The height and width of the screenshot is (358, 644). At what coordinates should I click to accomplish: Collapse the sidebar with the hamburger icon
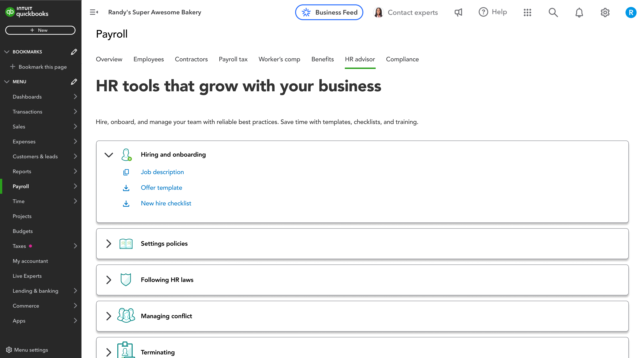(x=94, y=12)
